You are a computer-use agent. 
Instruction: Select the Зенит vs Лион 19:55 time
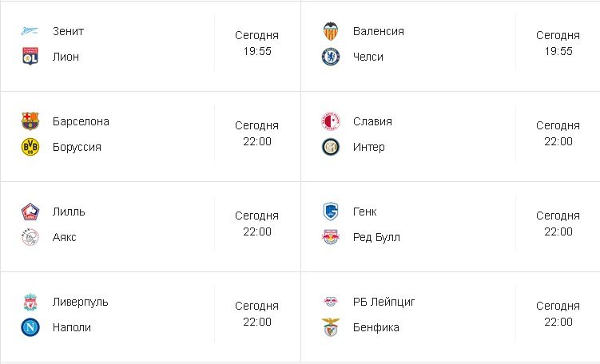point(257,51)
